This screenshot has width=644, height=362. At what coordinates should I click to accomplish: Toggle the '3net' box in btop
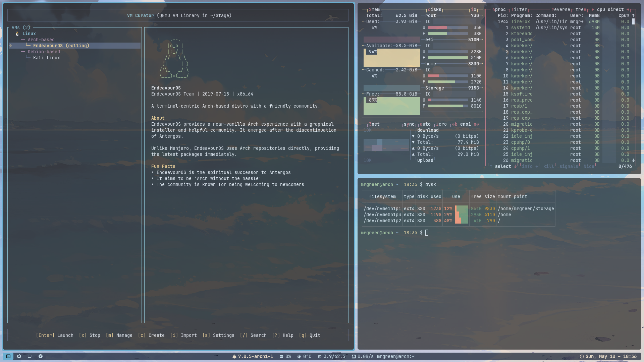click(374, 124)
